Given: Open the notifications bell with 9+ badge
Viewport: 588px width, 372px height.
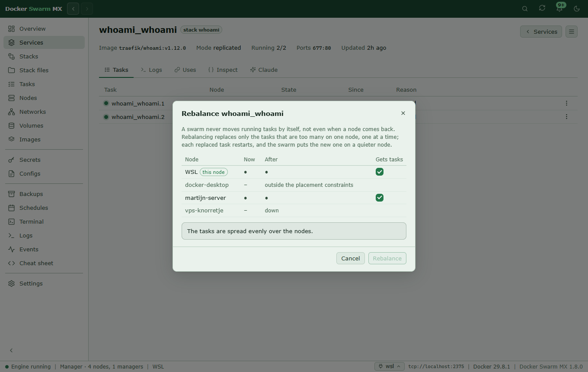Looking at the screenshot, I should click(559, 9).
